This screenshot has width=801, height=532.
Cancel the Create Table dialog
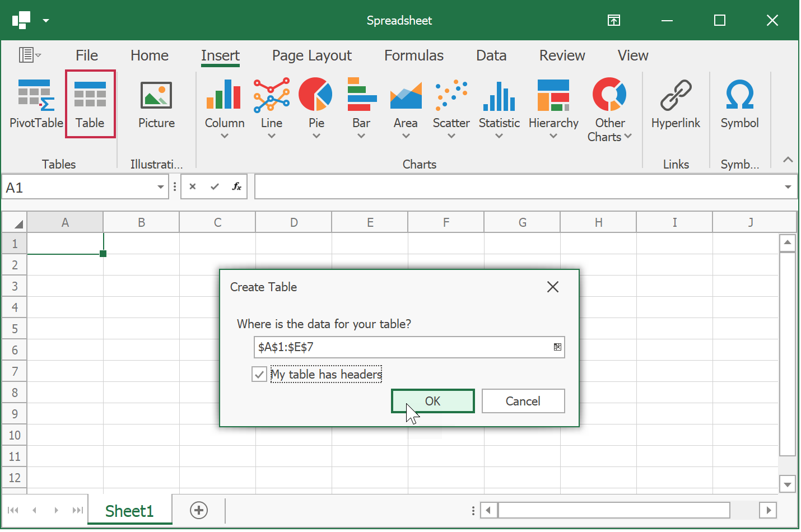coord(523,401)
